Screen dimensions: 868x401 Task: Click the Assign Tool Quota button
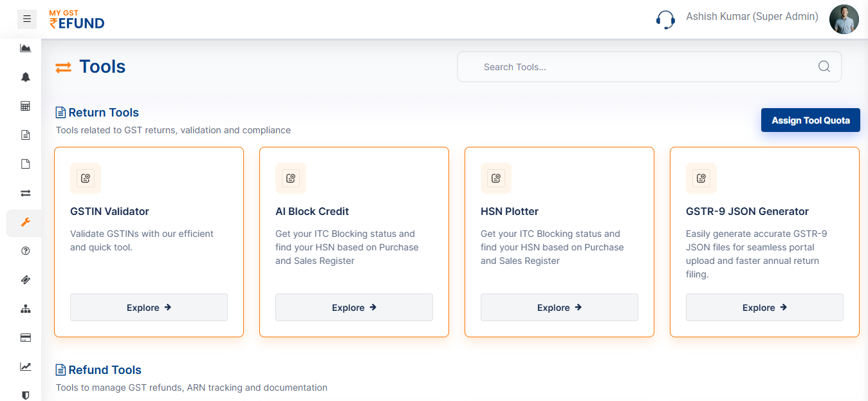point(810,120)
